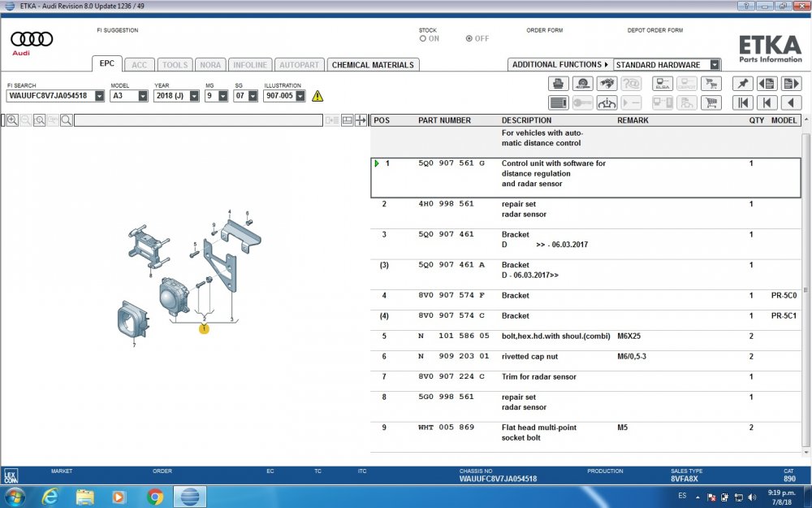This screenshot has height=508, width=812.
Task: Open the MG 9 dropdown
Action: point(222,96)
